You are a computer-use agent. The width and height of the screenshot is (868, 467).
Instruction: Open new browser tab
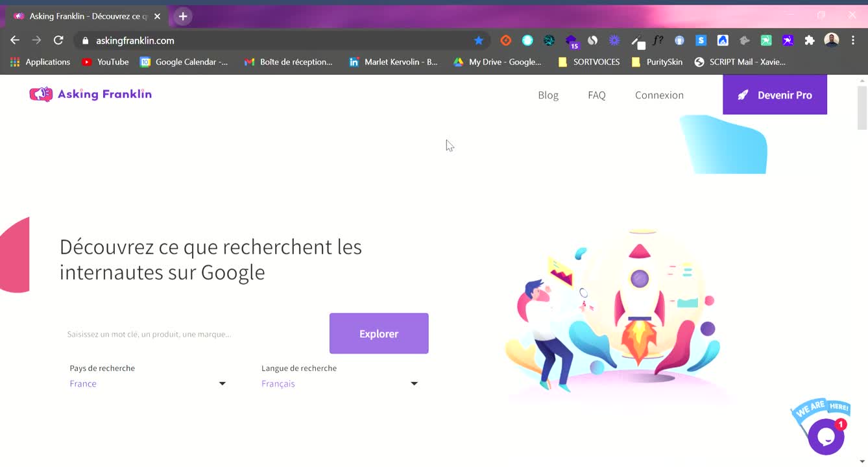point(183,16)
